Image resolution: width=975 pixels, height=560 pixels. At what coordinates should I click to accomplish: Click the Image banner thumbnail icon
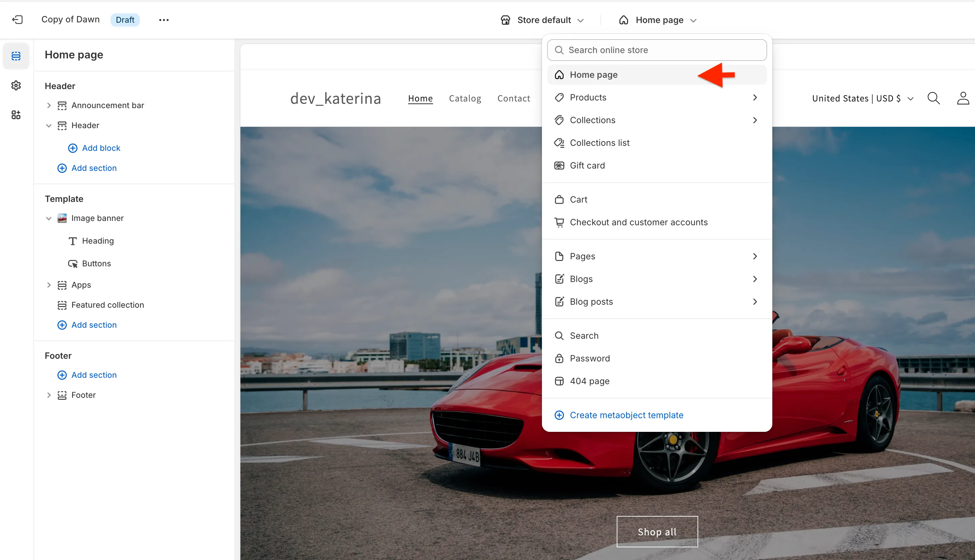(x=62, y=218)
